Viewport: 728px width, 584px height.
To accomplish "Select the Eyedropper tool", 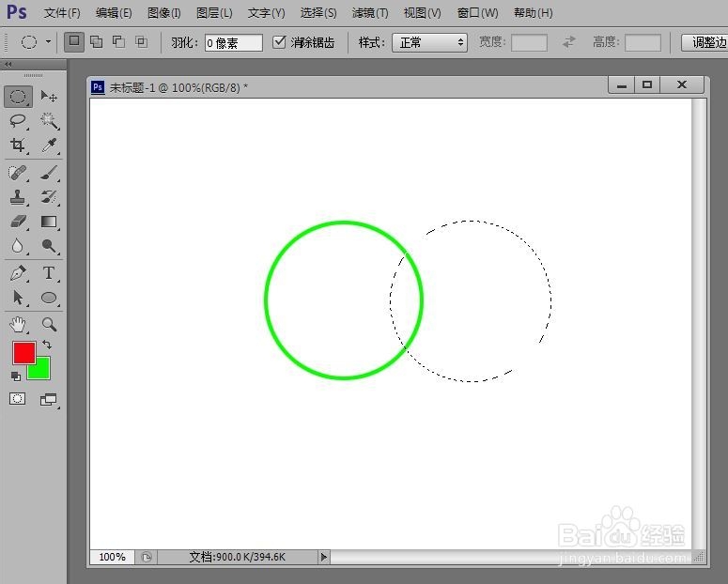I will 49,146.
